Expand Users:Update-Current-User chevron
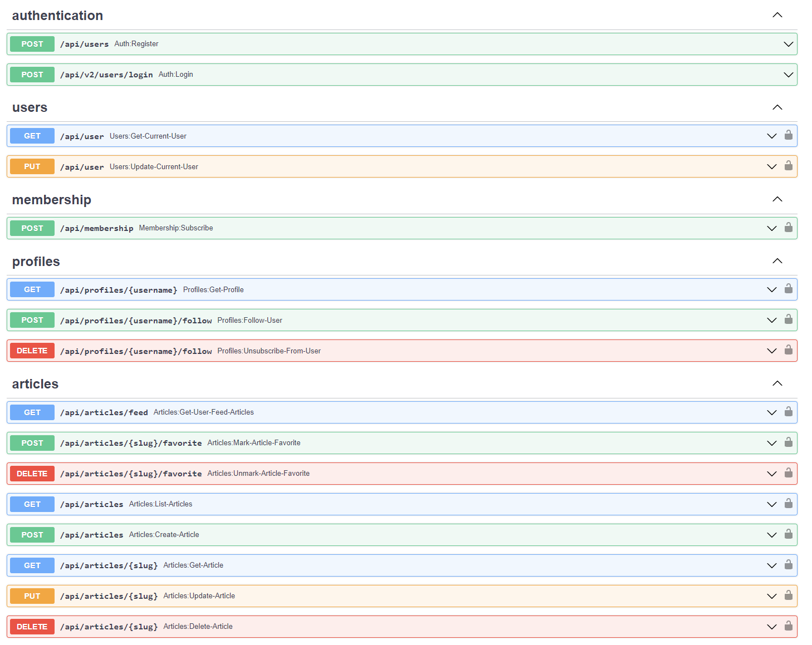This screenshot has height=645, width=812. [x=772, y=166]
